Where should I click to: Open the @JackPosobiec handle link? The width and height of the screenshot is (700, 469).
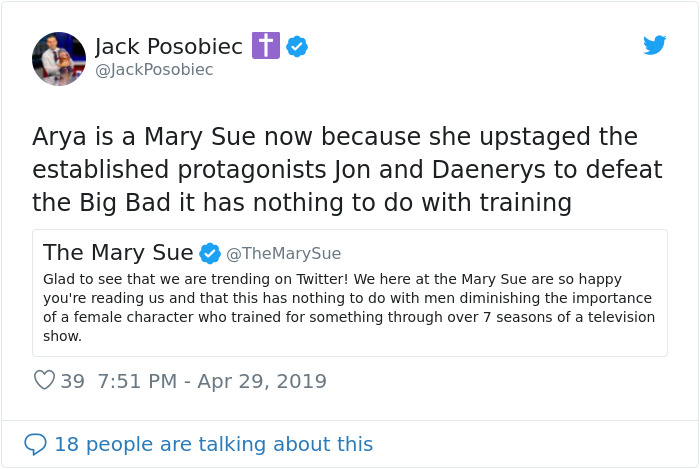[154, 70]
